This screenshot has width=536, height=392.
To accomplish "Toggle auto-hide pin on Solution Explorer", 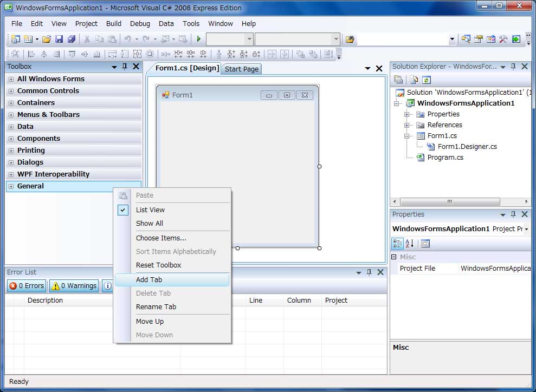I will (513, 67).
